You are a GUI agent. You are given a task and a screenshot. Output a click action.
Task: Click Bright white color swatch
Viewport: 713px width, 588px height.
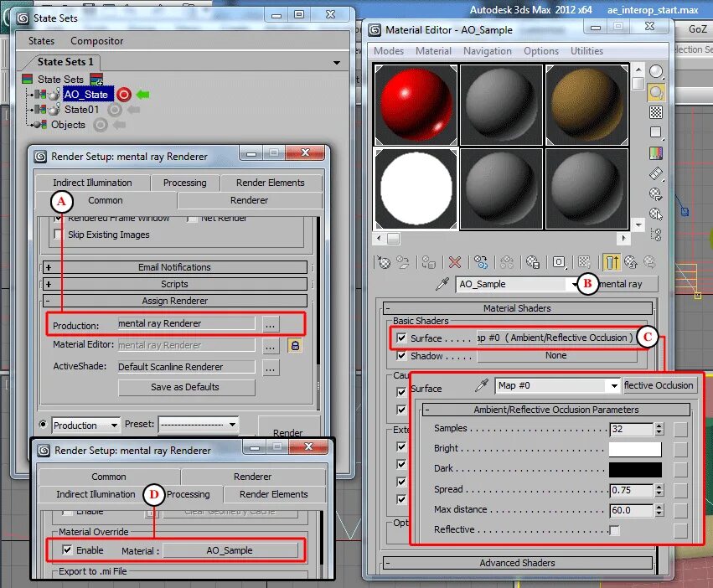pyautogui.click(x=635, y=449)
